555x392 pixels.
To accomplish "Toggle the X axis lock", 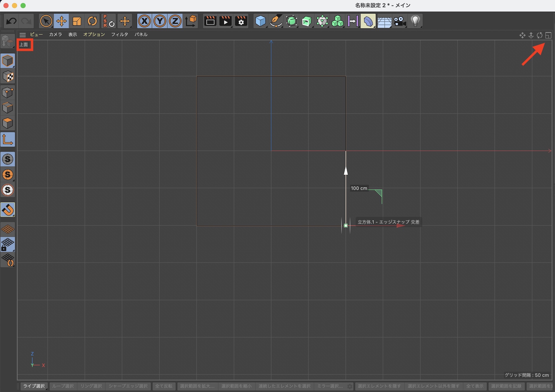I will [x=144, y=21].
